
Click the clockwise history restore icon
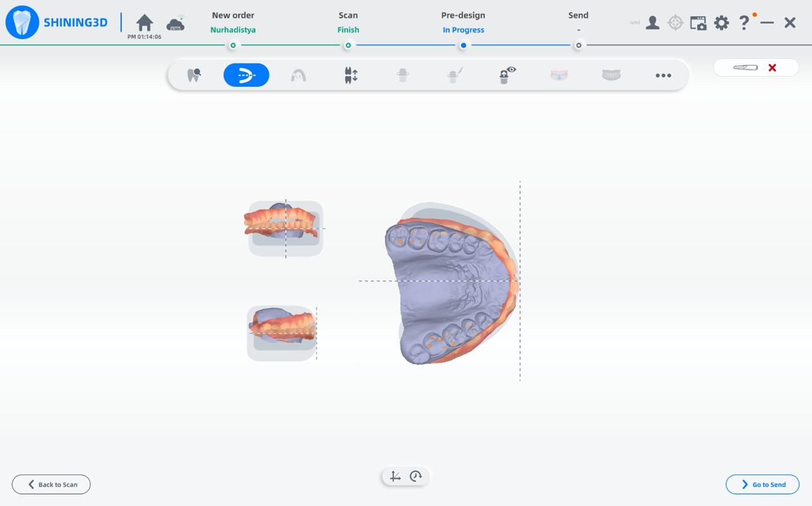[416, 476]
